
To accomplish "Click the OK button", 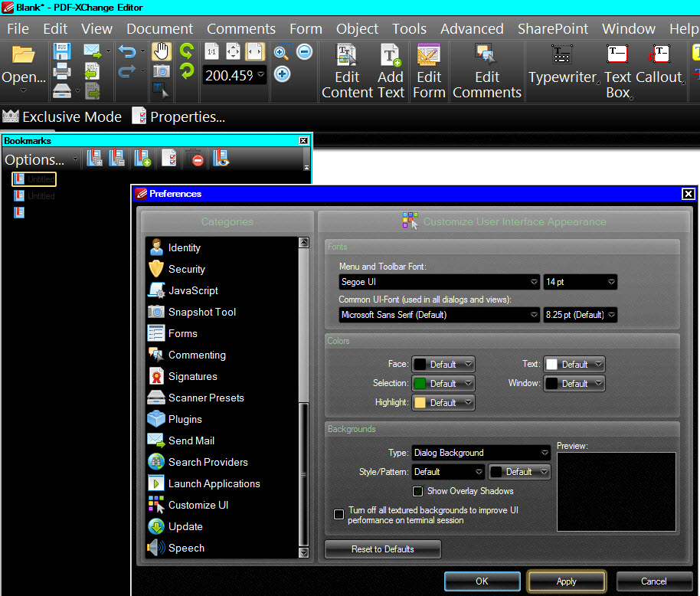I will (x=482, y=581).
